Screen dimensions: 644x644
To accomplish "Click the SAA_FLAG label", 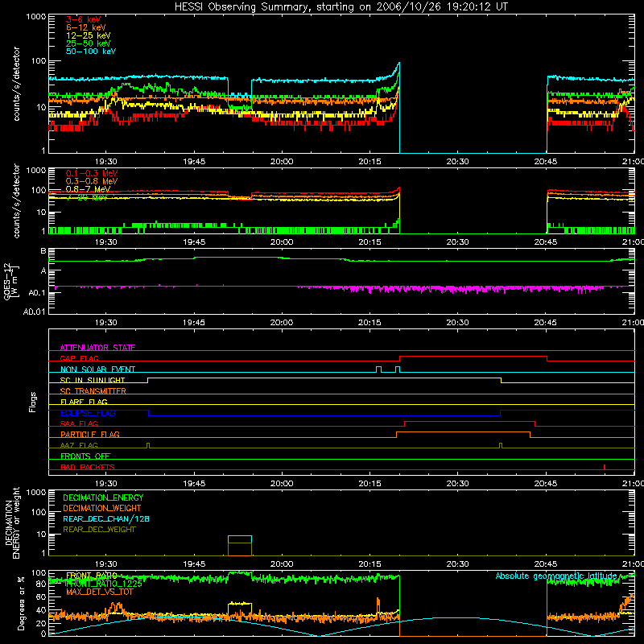I will click(x=79, y=423).
